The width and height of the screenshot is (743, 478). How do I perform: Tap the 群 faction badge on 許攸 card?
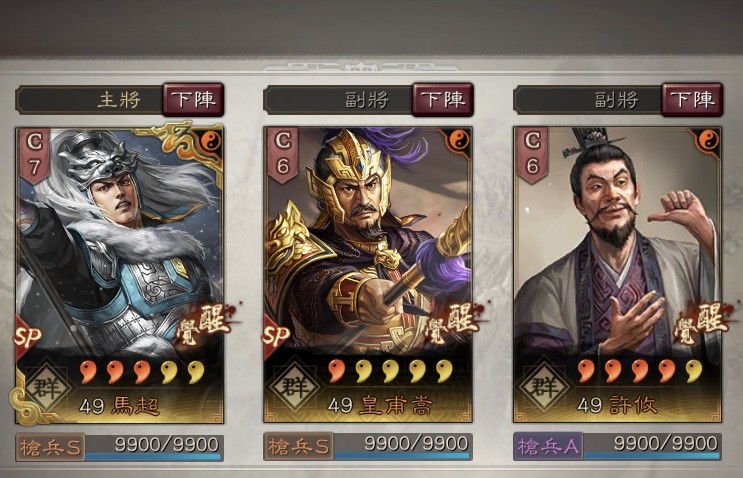[x=544, y=388]
